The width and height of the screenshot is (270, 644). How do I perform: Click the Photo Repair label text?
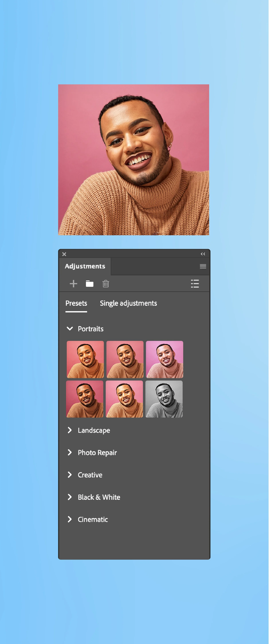click(97, 453)
